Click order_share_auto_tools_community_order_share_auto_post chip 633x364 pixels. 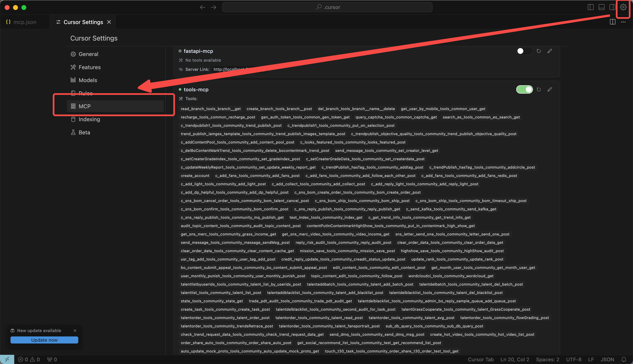tap(236, 343)
